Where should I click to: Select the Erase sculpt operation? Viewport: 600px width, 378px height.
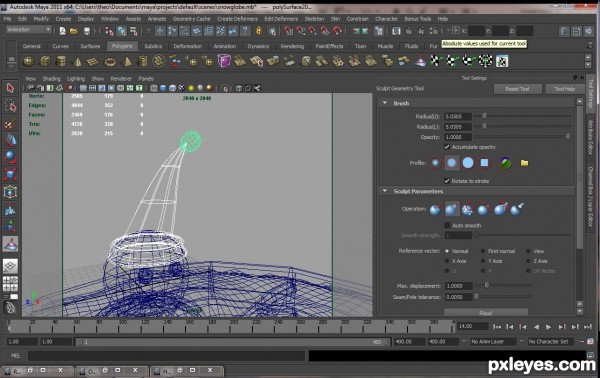(x=517, y=209)
